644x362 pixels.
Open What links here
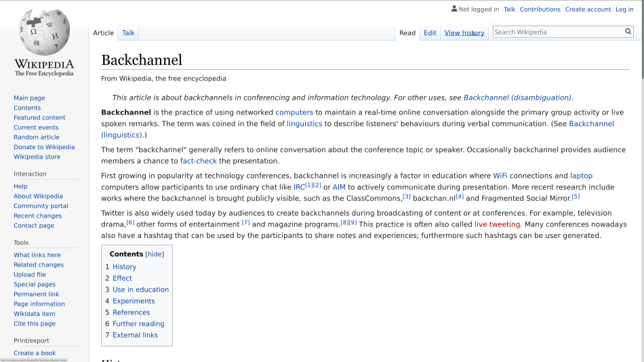pyautogui.click(x=37, y=255)
